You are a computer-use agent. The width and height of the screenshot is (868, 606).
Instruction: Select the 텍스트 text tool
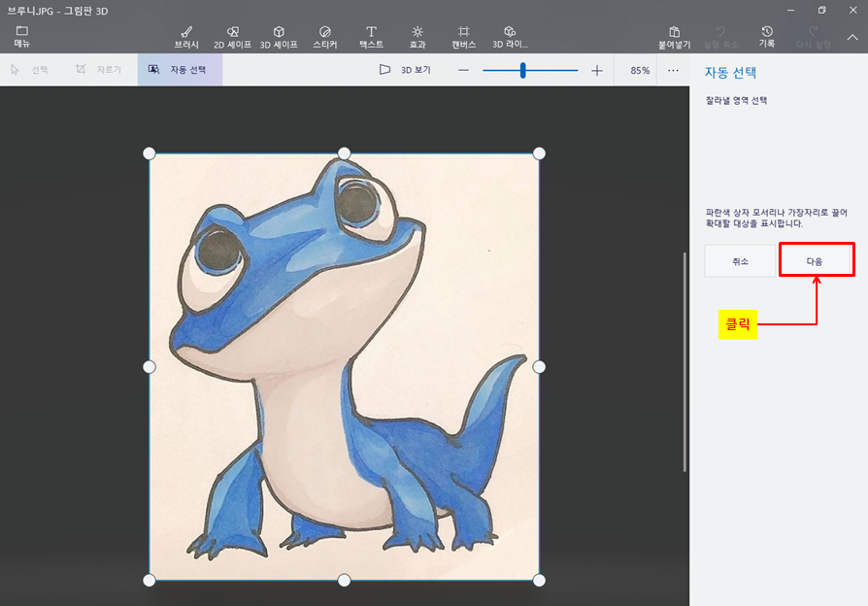pyautogui.click(x=372, y=37)
